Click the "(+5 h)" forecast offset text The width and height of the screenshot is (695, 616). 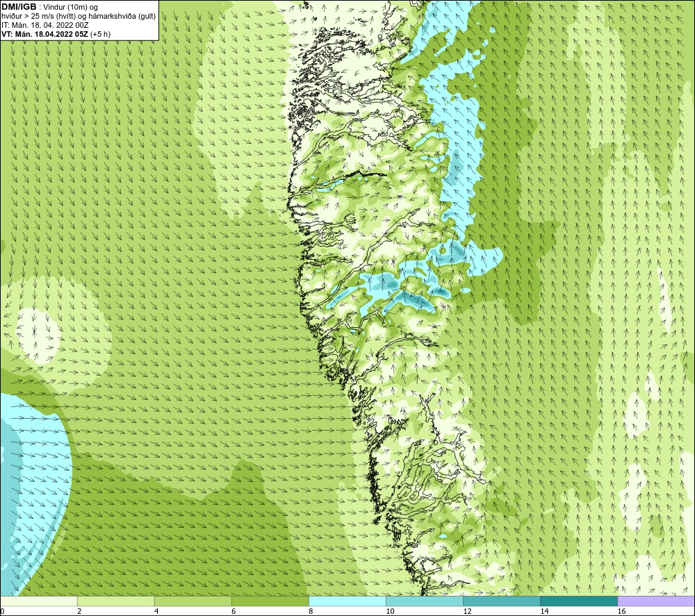100,34
